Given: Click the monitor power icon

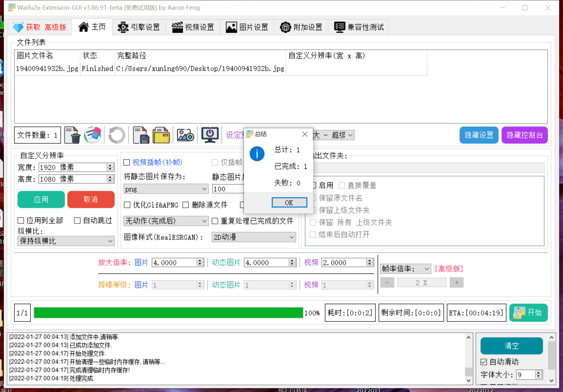Looking at the screenshot, I should [x=210, y=135].
